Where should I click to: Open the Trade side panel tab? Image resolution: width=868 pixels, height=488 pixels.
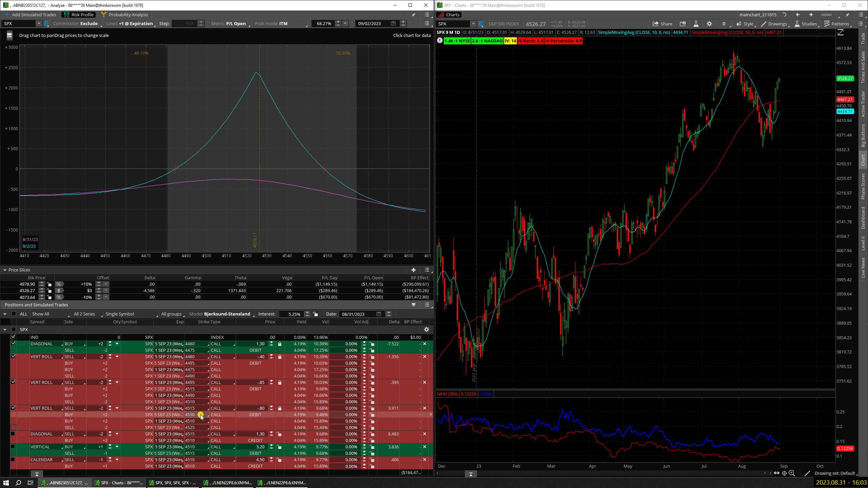pyautogui.click(x=863, y=39)
